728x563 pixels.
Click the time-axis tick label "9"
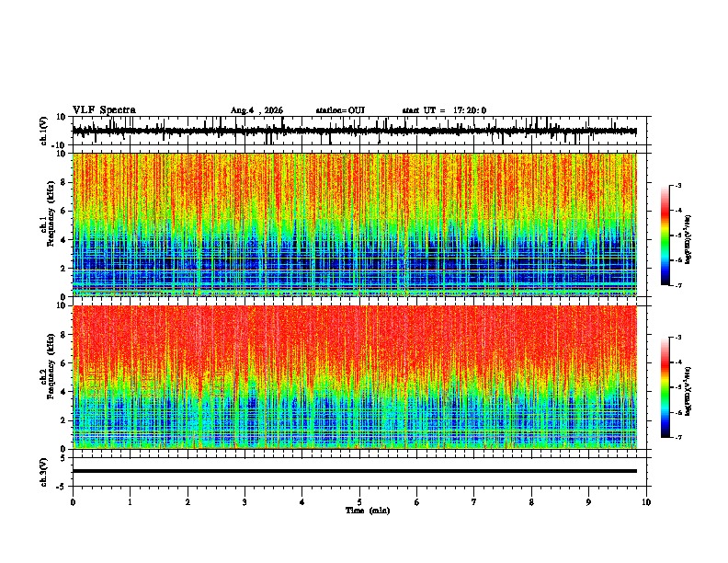pos(588,502)
